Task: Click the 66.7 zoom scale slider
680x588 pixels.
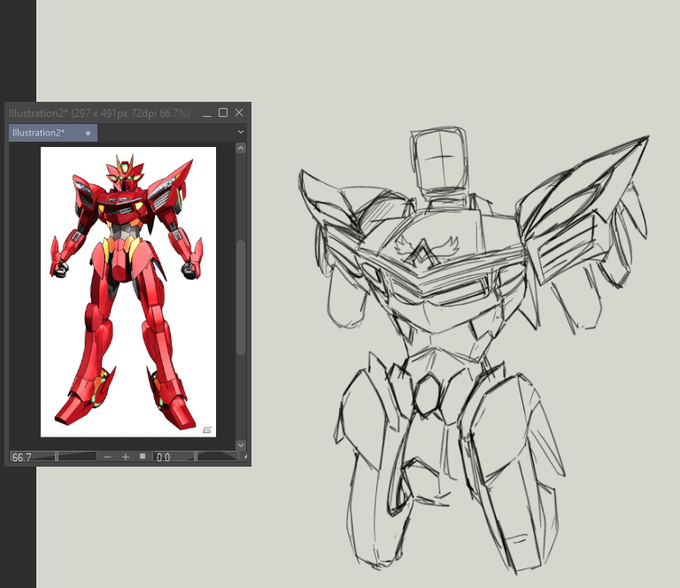Action: click(x=53, y=457)
